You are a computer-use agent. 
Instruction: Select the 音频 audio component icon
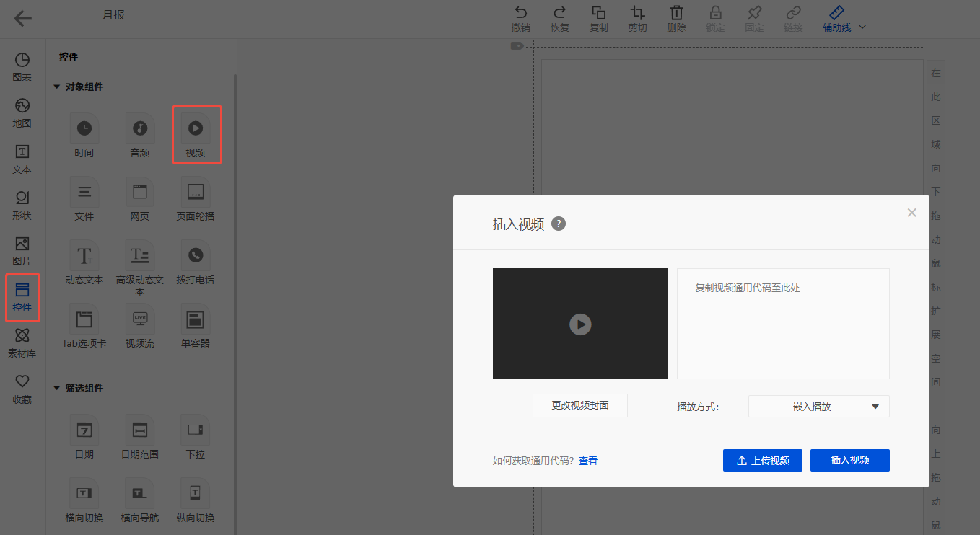(140, 128)
